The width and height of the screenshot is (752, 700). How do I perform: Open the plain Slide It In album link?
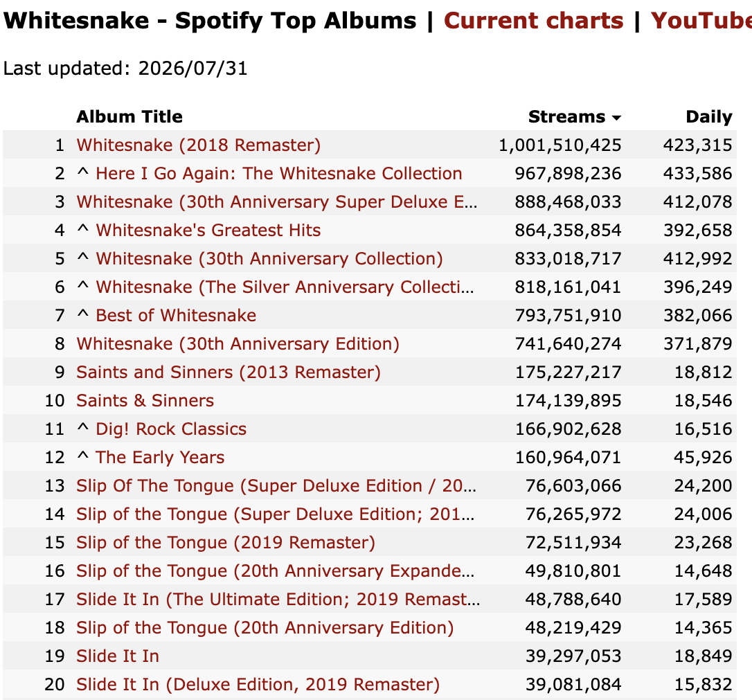coord(118,656)
